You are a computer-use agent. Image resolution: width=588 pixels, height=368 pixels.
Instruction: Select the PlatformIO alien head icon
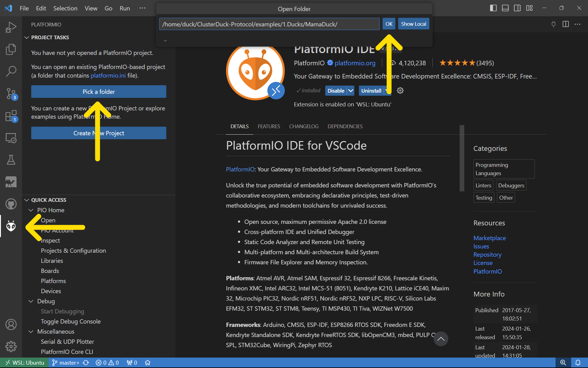(11, 226)
